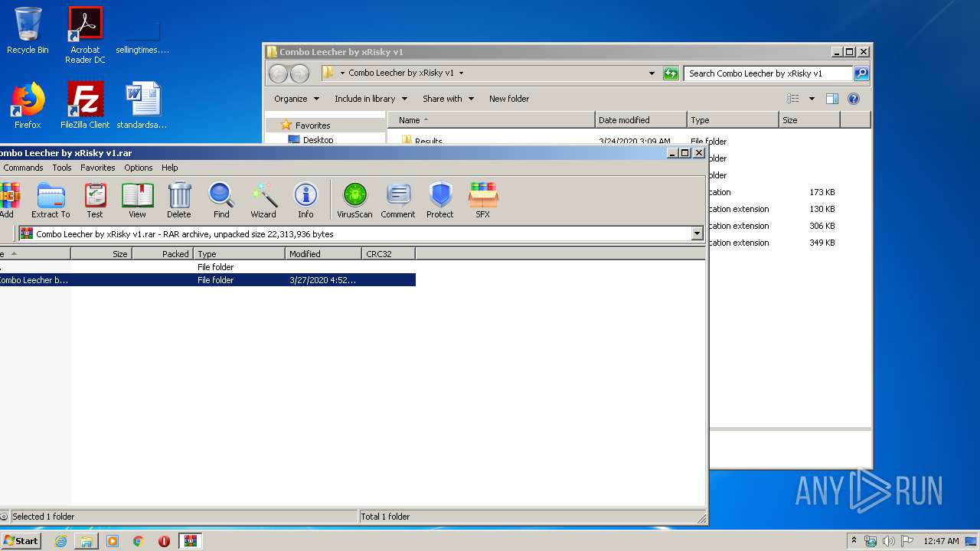Open the Share with dropdown
The image size is (980, 551).
pyautogui.click(x=449, y=99)
